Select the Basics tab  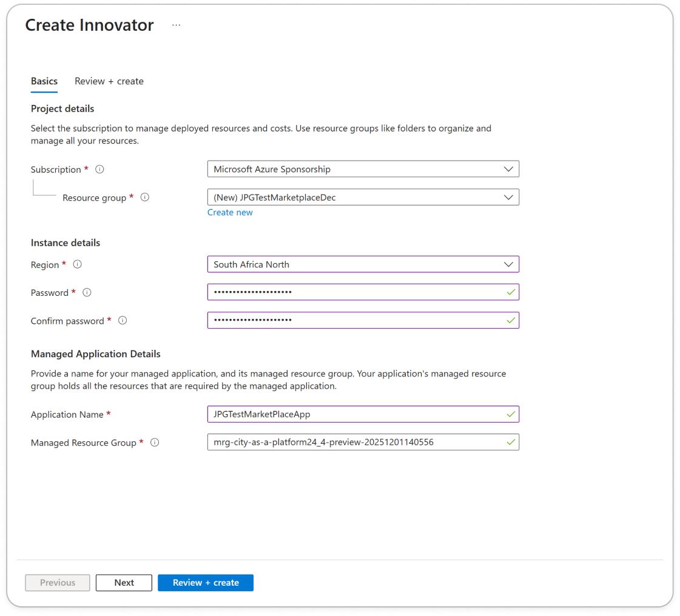[44, 81]
